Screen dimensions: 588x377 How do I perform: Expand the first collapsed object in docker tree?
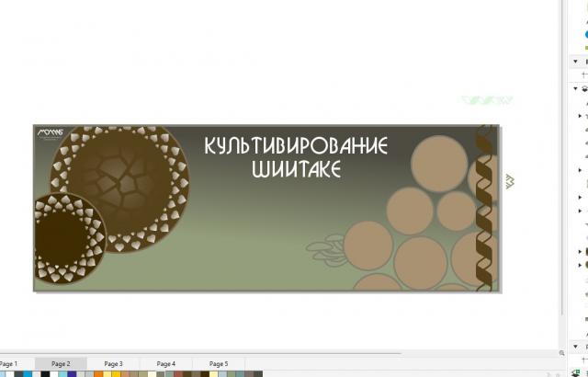[580, 116]
